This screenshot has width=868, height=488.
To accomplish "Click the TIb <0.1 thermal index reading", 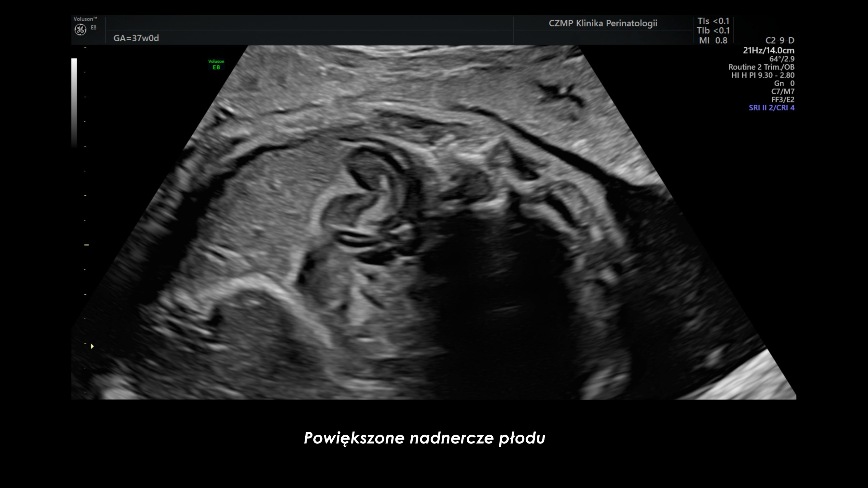I will coord(713,31).
